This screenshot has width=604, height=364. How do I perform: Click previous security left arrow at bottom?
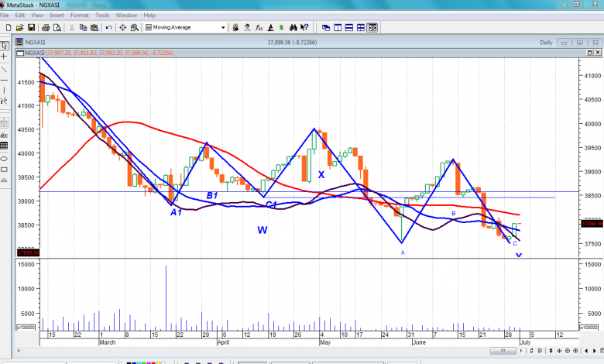click(x=586, y=351)
